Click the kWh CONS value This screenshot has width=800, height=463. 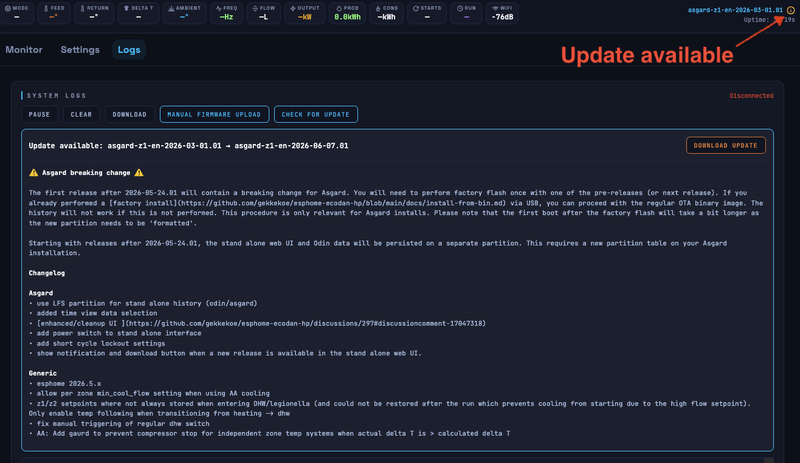pos(386,17)
